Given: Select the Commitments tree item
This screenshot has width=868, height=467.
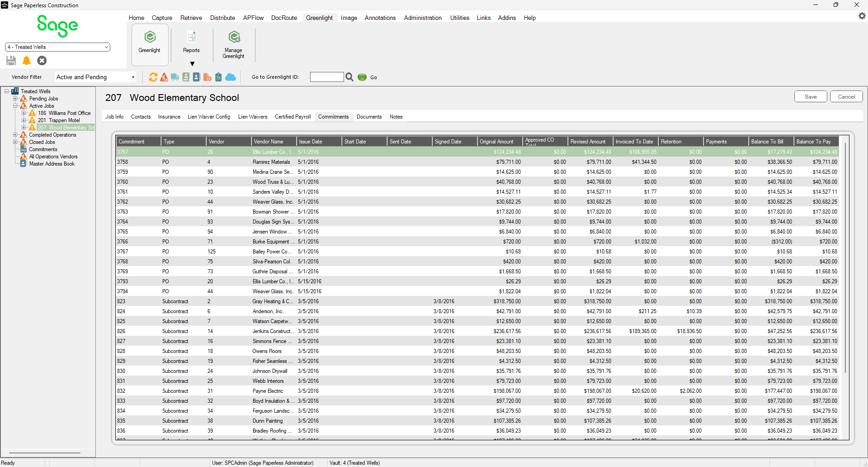Looking at the screenshot, I should 43,149.
